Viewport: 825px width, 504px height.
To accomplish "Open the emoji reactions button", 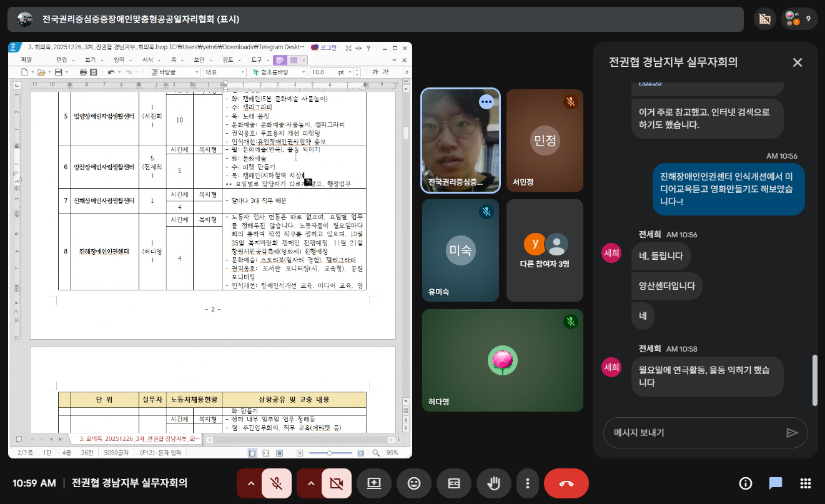I will (413, 483).
